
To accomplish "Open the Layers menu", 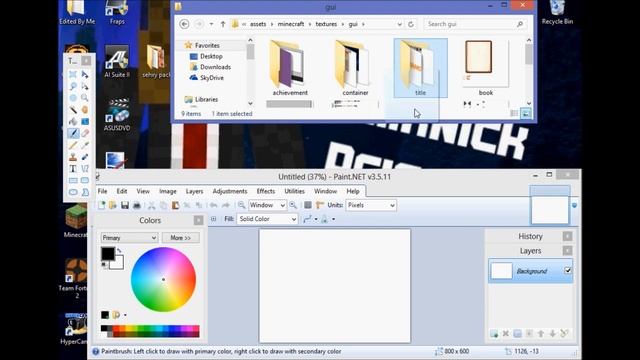I will pos(194,191).
